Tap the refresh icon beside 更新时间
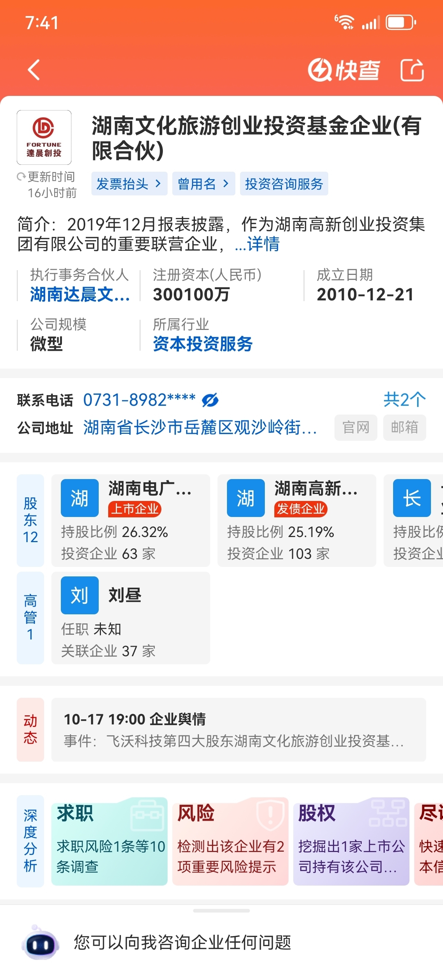Screen dimensions: 443x980 click(21, 177)
